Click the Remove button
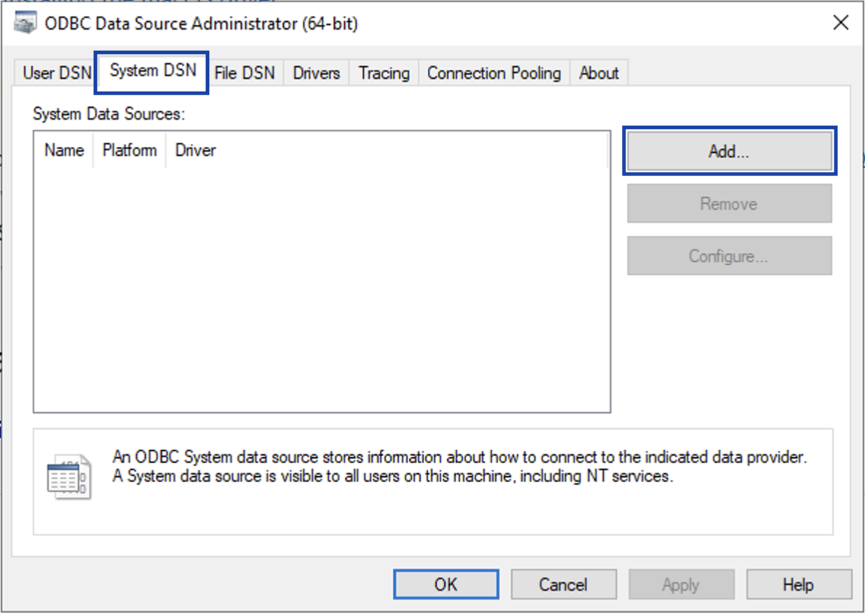This screenshot has height=616, width=865. (x=730, y=203)
